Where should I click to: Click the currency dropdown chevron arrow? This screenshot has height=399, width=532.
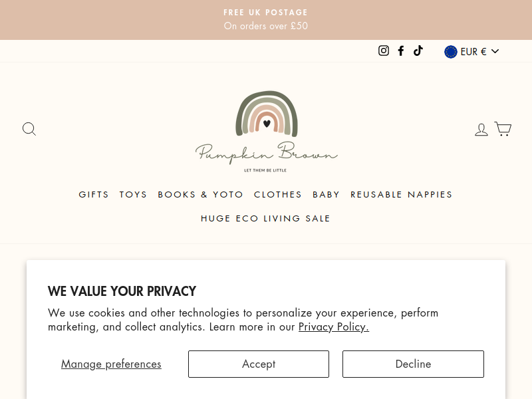tap(495, 51)
